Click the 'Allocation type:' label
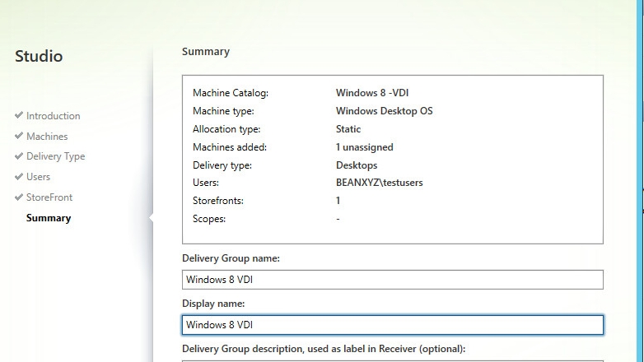The image size is (644, 362). (226, 129)
